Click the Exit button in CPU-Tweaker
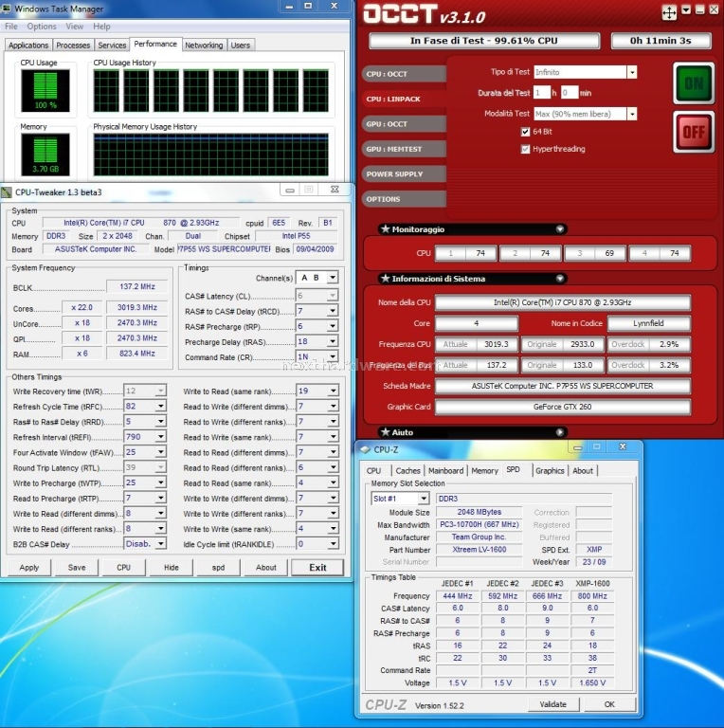The height and width of the screenshot is (728, 724). pos(317,568)
